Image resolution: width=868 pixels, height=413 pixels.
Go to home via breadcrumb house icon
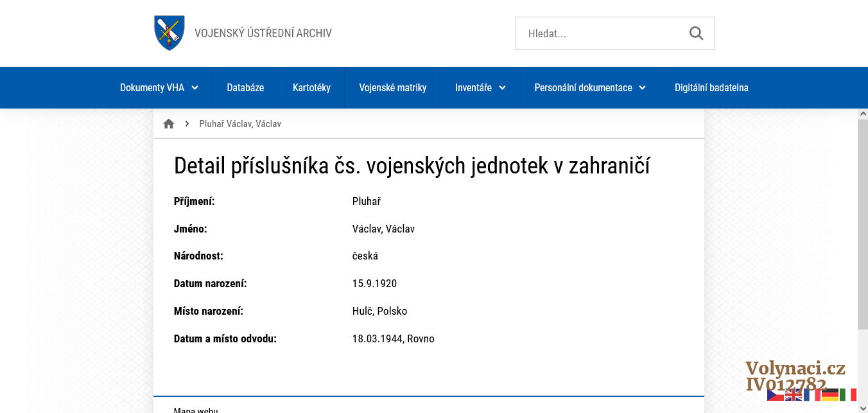(169, 124)
